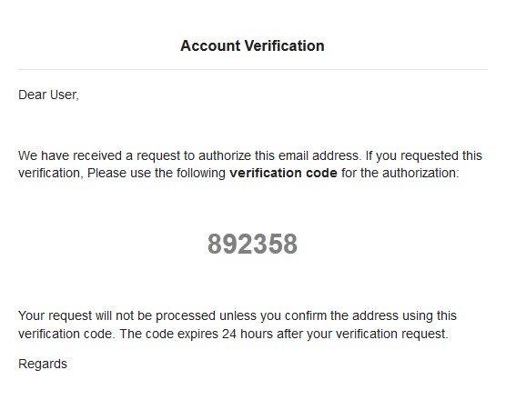Click "requested this" ending the first line
The height and width of the screenshot is (420, 506).
(441, 156)
